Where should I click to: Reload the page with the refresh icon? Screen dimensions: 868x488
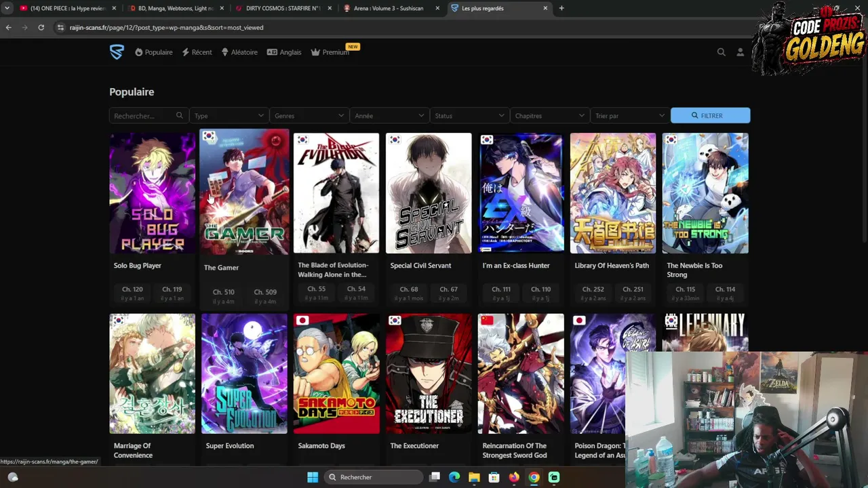(41, 28)
